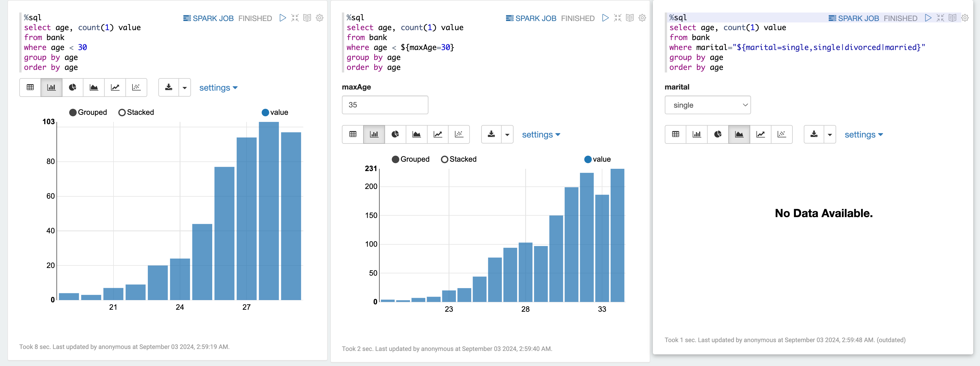Screen dimensions: 980x366
Task: Open settings link in middle paragraph
Action: point(541,135)
